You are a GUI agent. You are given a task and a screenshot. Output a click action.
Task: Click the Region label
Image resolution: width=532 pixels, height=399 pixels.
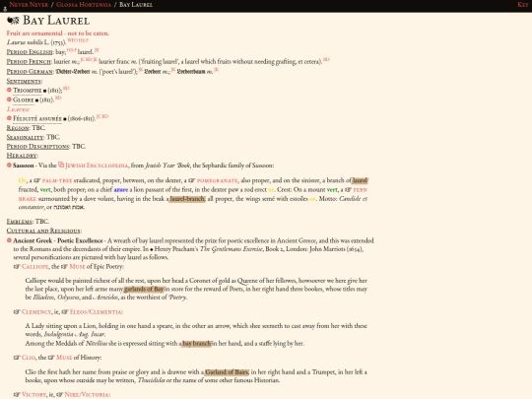[x=18, y=128]
